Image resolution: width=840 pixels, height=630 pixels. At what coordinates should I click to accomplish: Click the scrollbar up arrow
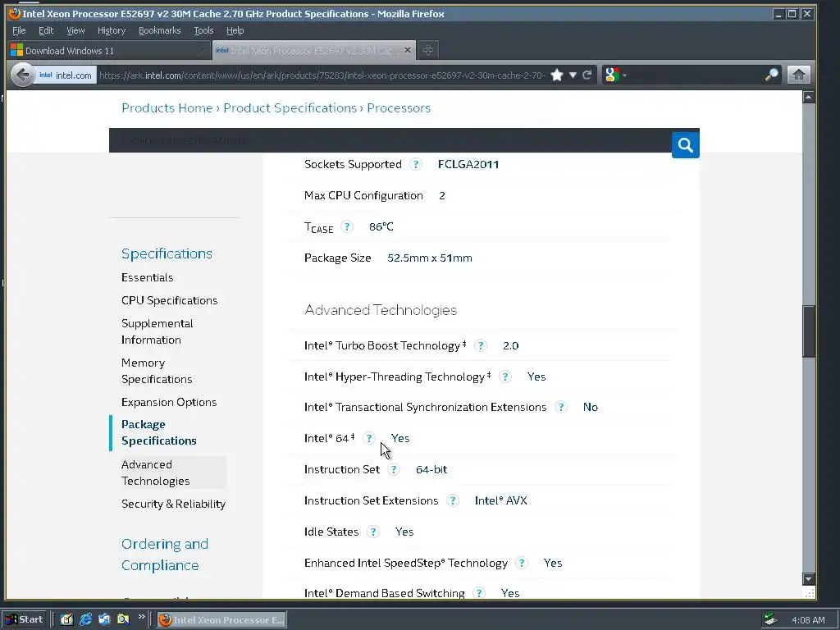[x=808, y=97]
